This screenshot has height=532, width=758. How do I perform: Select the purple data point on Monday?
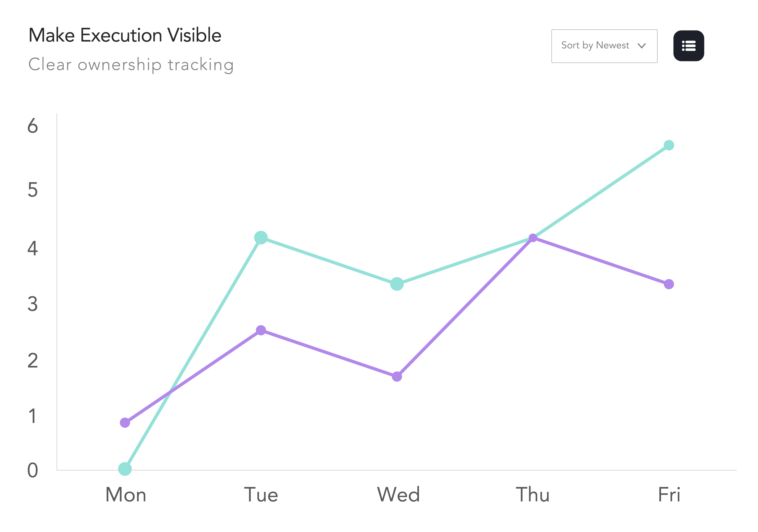point(125,422)
